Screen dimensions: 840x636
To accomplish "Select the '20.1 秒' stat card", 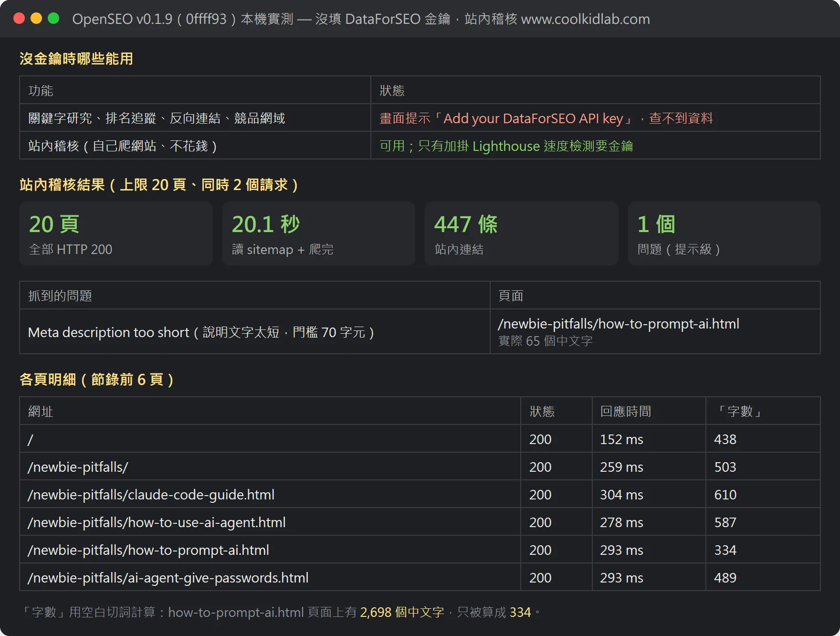I will click(319, 233).
